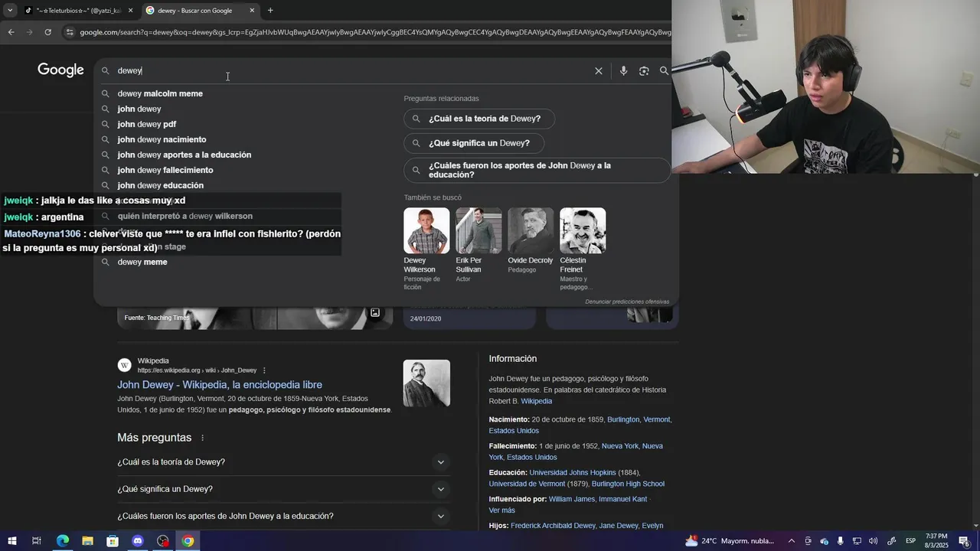This screenshot has width=980, height=551.
Task: Clear the search box with the X icon
Action: [599, 70]
